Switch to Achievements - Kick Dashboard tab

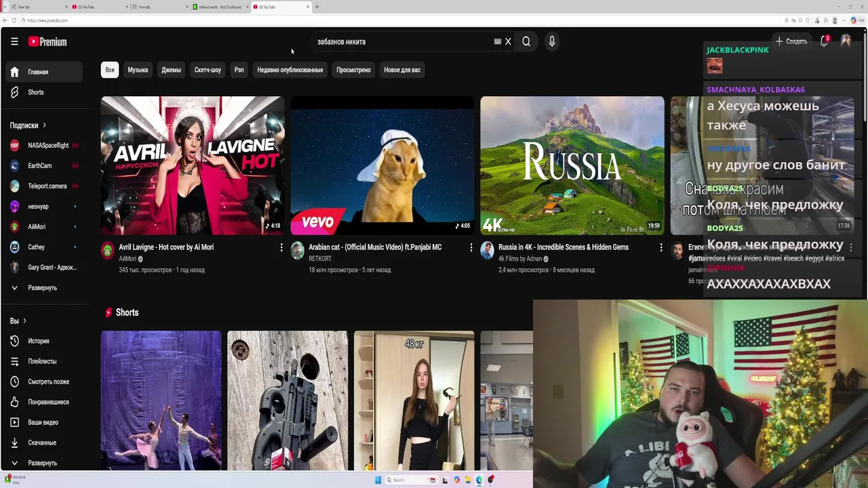pyautogui.click(x=220, y=7)
